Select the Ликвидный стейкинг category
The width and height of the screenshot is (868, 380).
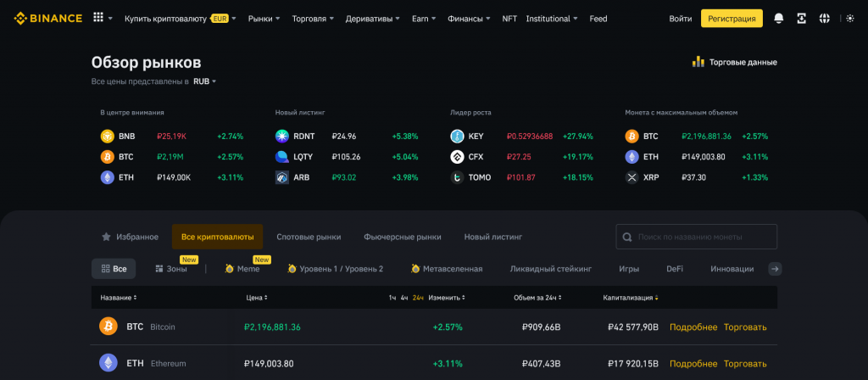tap(551, 269)
